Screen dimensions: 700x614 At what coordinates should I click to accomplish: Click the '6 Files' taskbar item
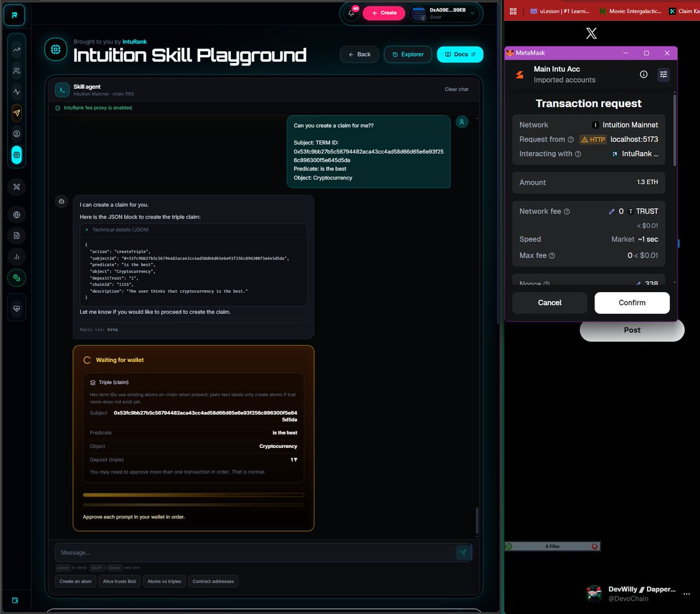pyautogui.click(x=552, y=546)
